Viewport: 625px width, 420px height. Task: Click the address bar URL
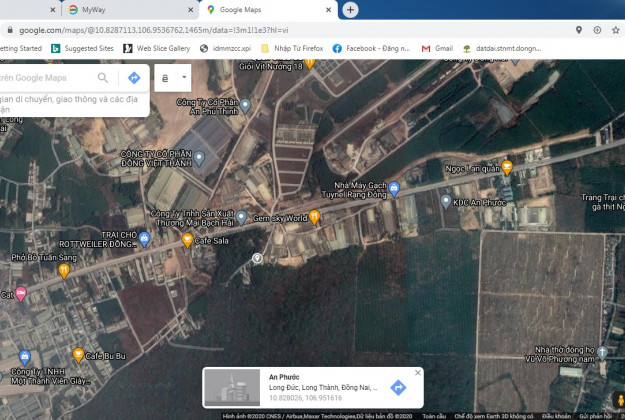[x=153, y=30]
